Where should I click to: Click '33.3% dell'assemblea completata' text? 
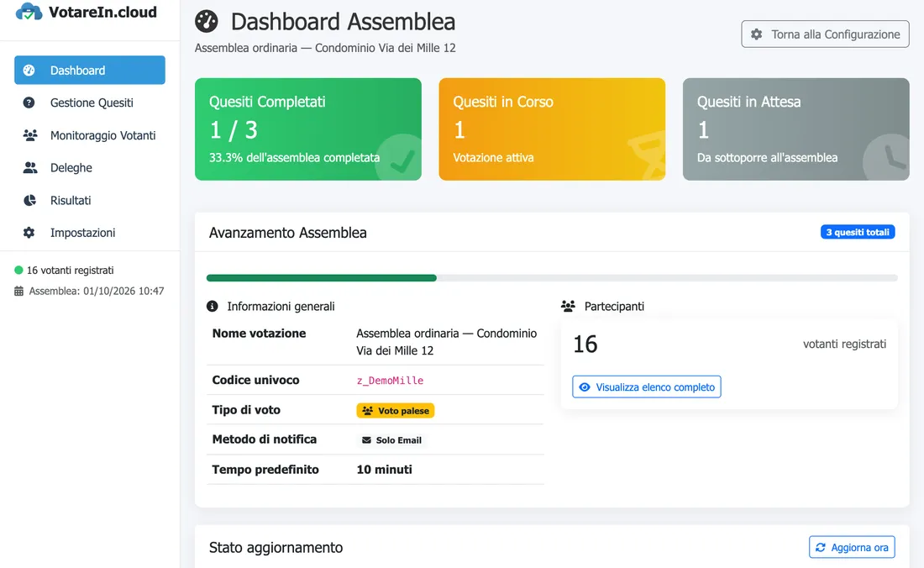pyautogui.click(x=294, y=157)
